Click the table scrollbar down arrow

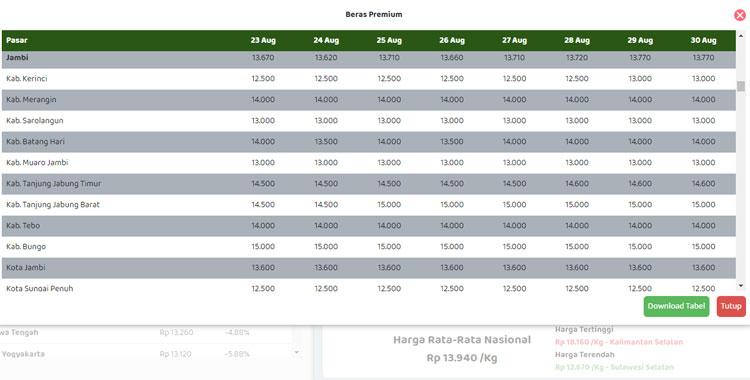[741, 286]
